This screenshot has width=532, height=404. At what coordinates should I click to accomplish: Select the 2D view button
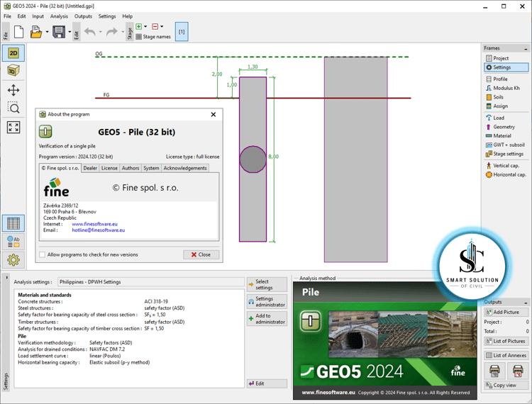pyautogui.click(x=13, y=53)
